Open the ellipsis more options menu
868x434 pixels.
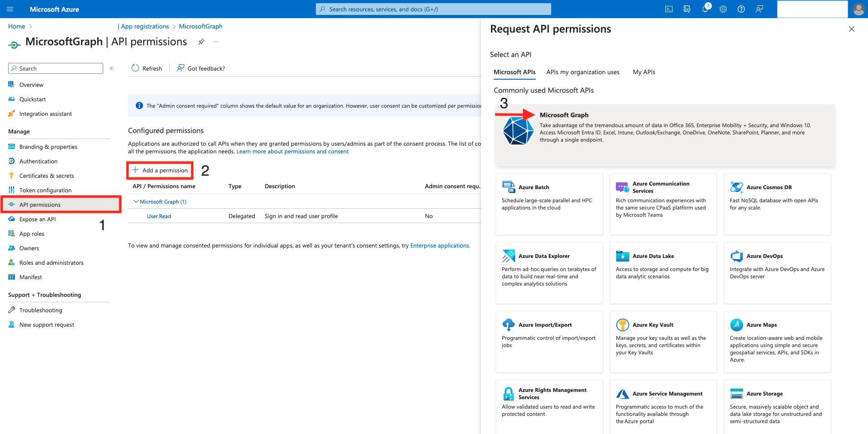[x=216, y=41]
